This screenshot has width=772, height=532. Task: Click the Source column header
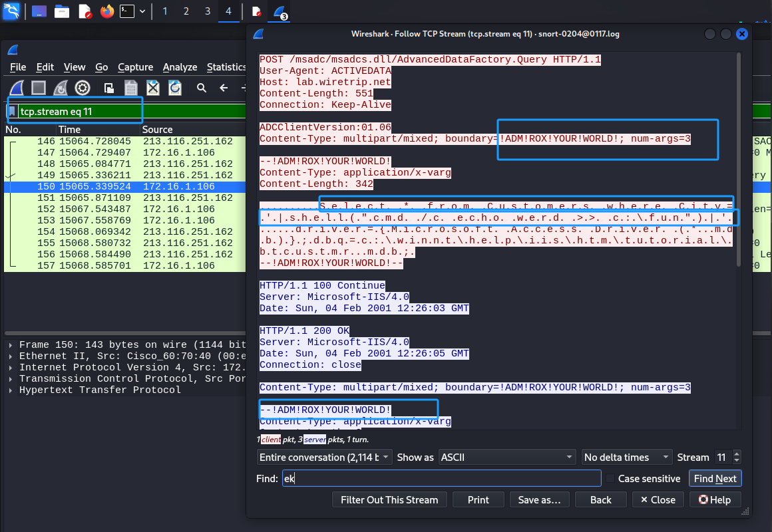click(x=158, y=130)
